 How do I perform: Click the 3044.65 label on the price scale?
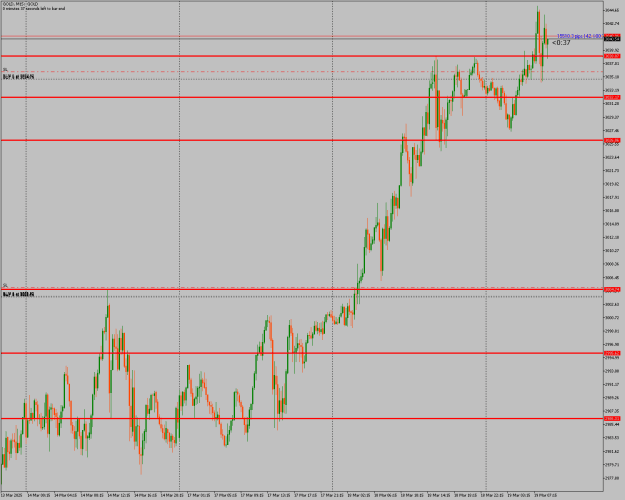click(x=612, y=10)
